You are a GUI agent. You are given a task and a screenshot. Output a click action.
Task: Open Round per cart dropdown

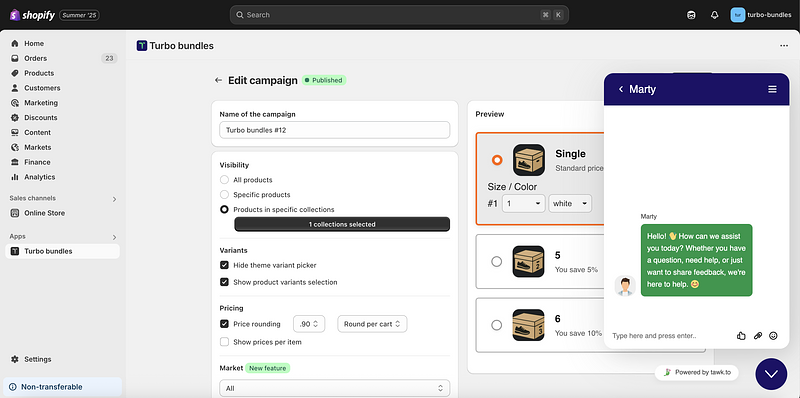(x=372, y=324)
